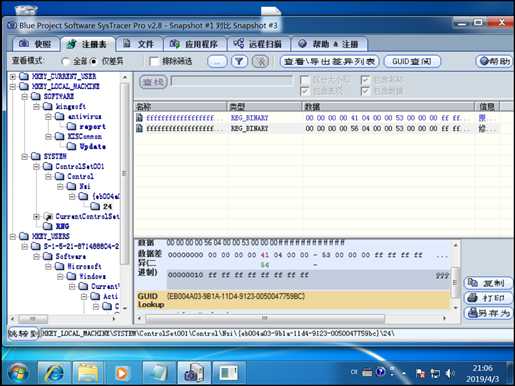Toggle the top-left search option checkbox
The height and width of the screenshot is (386, 515).
305,80
